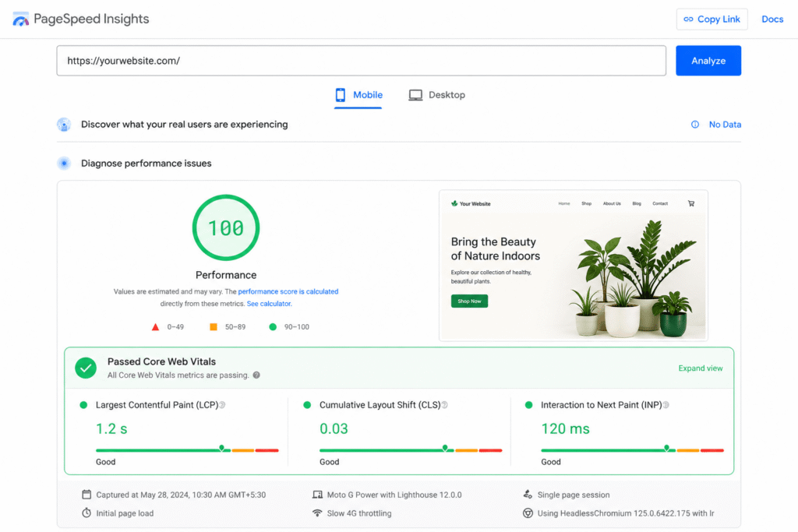Click the Desktop monitor icon
Viewport: 798px width, 532px height.
coord(415,95)
